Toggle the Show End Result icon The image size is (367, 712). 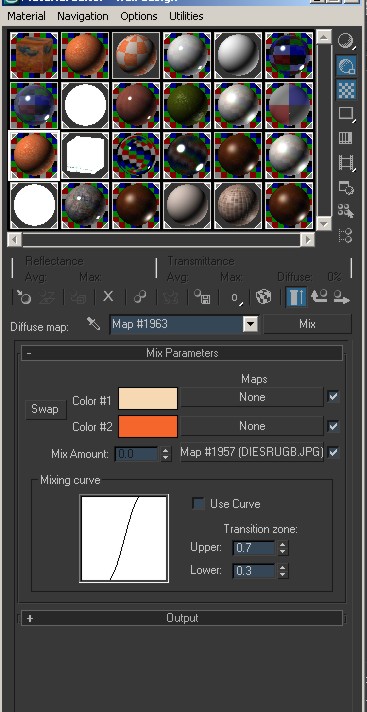point(297,297)
